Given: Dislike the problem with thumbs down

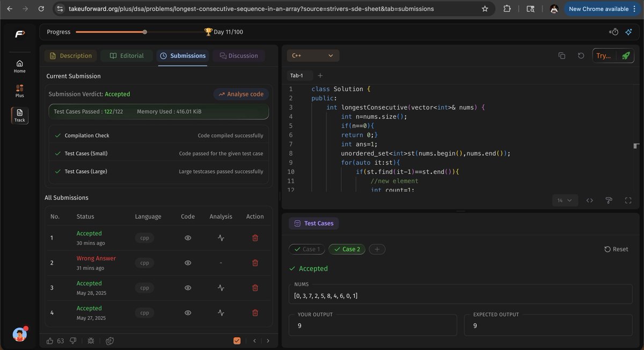Looking at the screenshot, I should (x=73, y=340).
